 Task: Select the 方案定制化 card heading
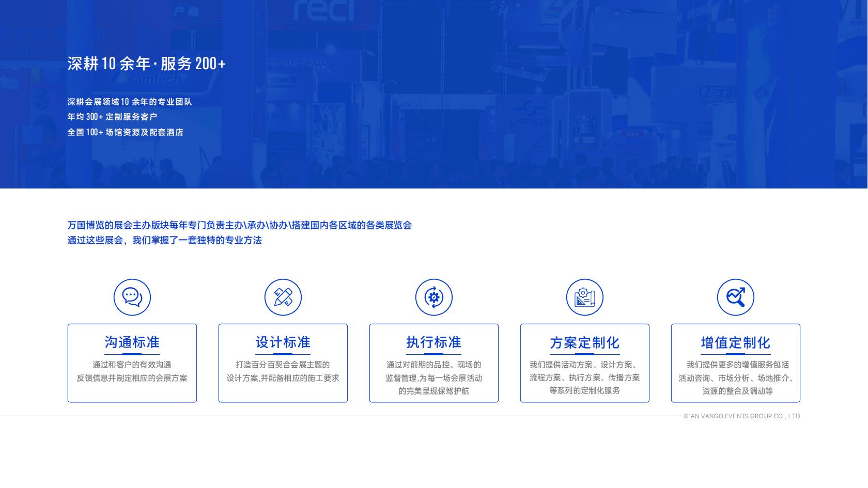[585, 342]
